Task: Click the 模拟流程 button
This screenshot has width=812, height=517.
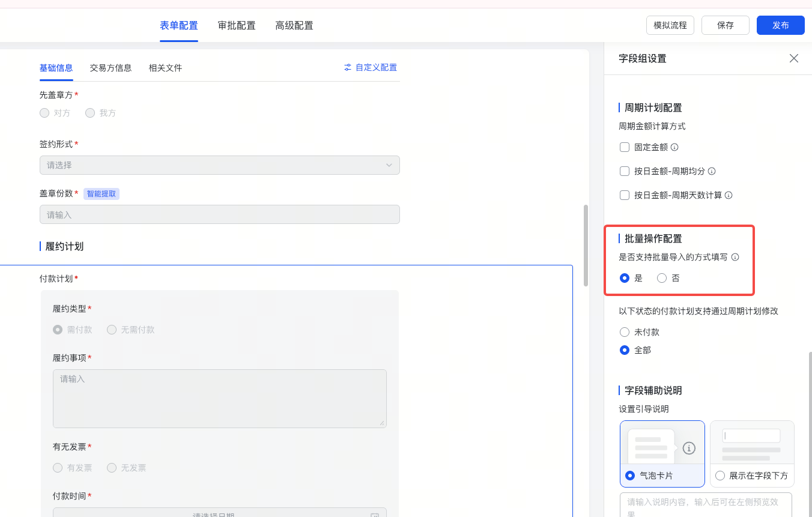Action: [670, 25]
